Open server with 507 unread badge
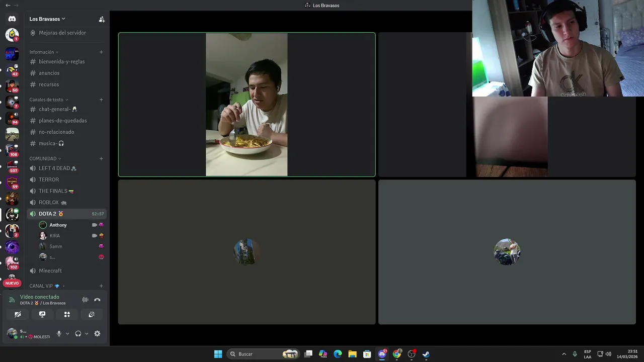The image size is (644, 362). pyautogui.click(x=12, y=166)
